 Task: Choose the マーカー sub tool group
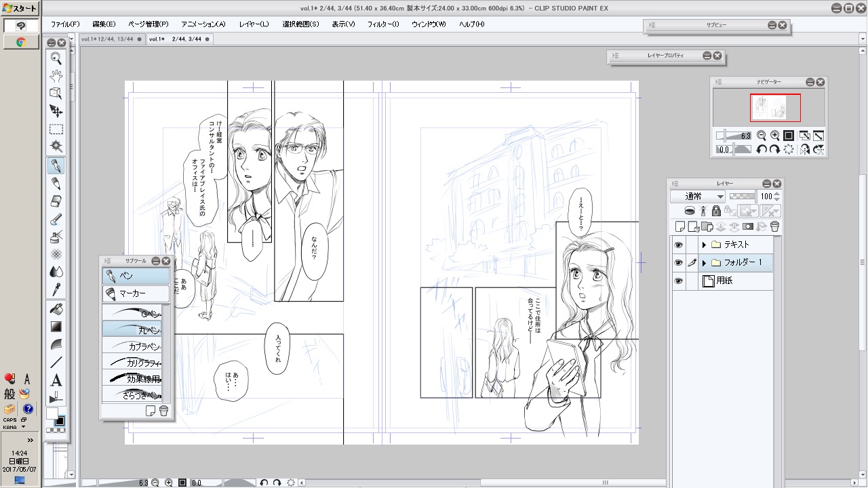point(136,294)
